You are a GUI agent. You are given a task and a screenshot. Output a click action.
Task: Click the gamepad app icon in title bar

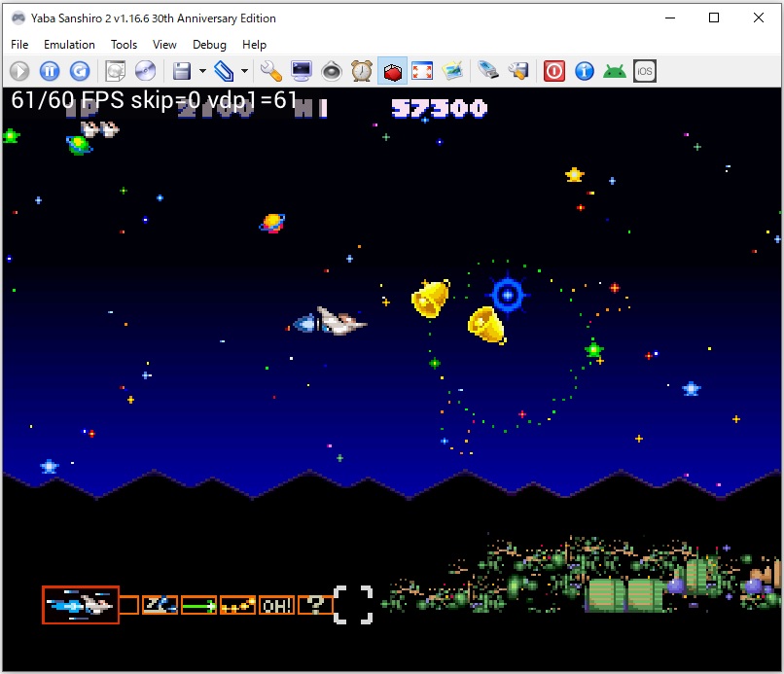(18, 18)
